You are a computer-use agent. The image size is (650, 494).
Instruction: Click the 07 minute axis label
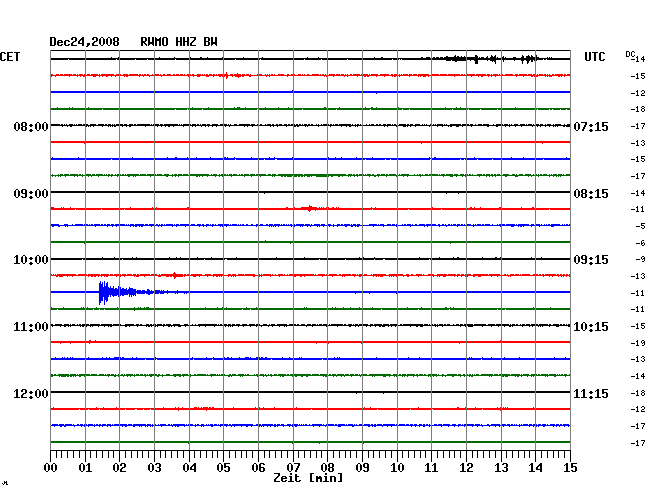[x=293, y=467]
